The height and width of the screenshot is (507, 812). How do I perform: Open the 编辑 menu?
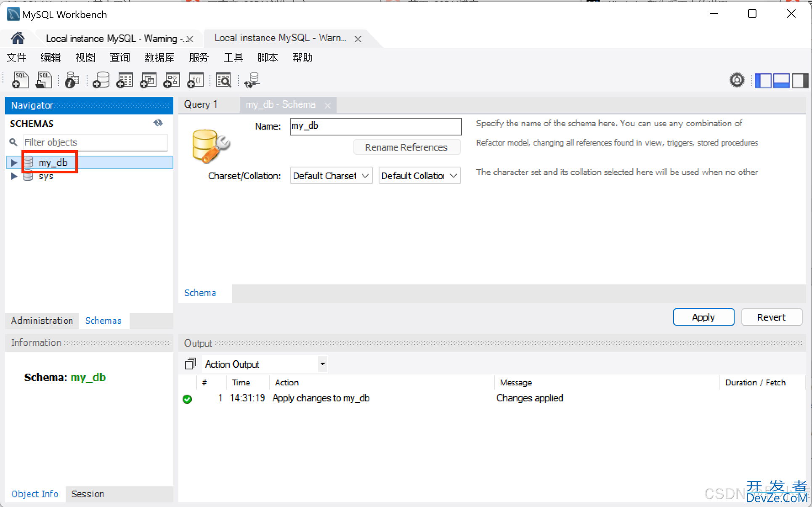[51, 58]
